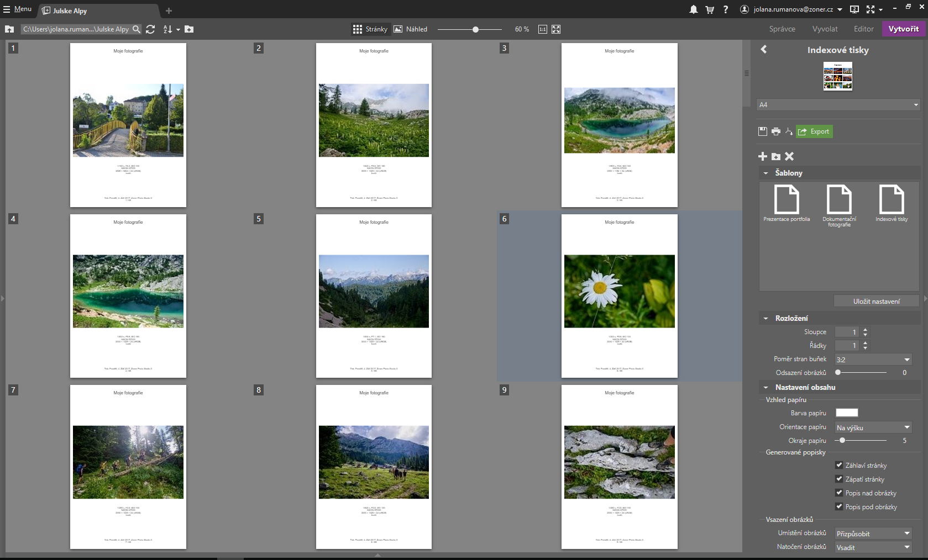928x560 pixels.
Task: Expand the Orientace papíru dropdown
Action: tap(873, 427)
